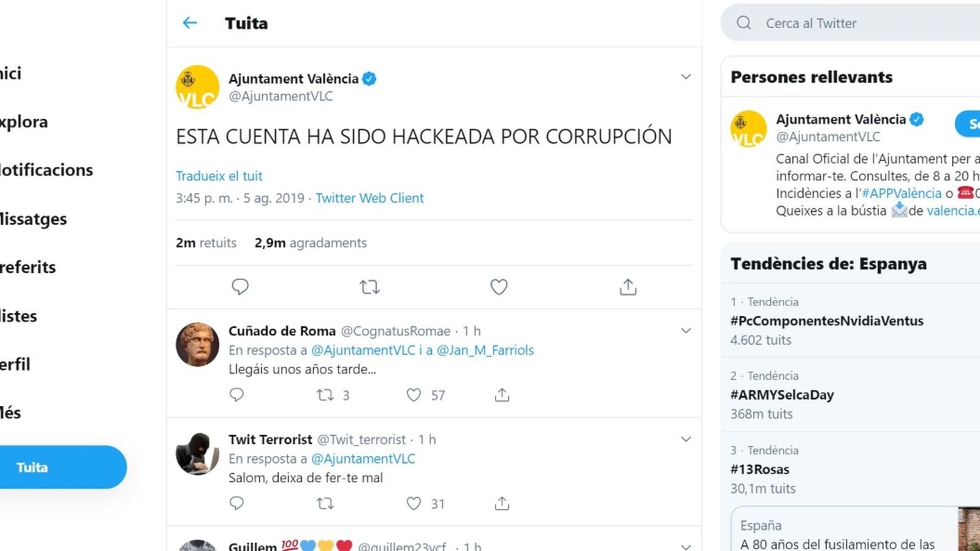Screen dimensions: 980x551
Task: Click the Tradueix el tuit link
Action: tap(219, 176)
